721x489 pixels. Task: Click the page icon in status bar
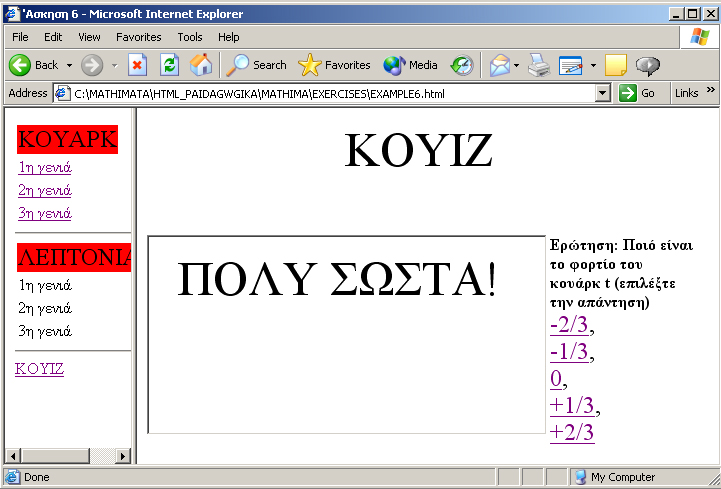pyautogui.click(x=12, y=477)
